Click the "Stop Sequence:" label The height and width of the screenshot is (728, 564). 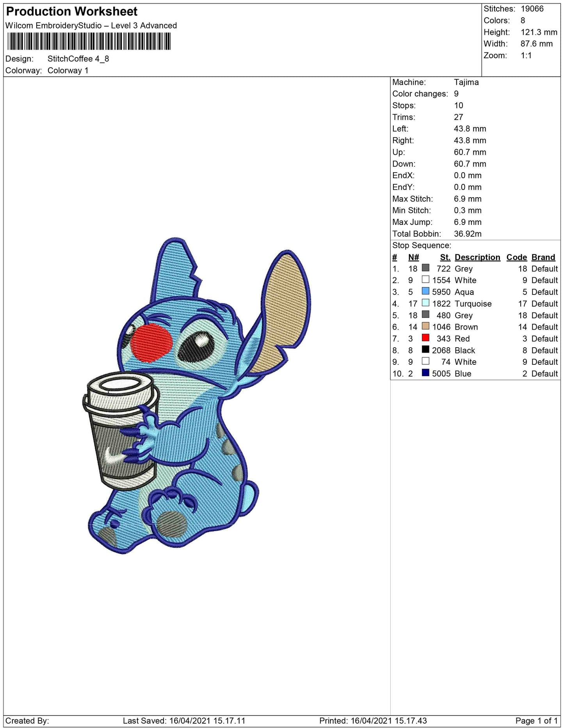(x=422, y=246)
